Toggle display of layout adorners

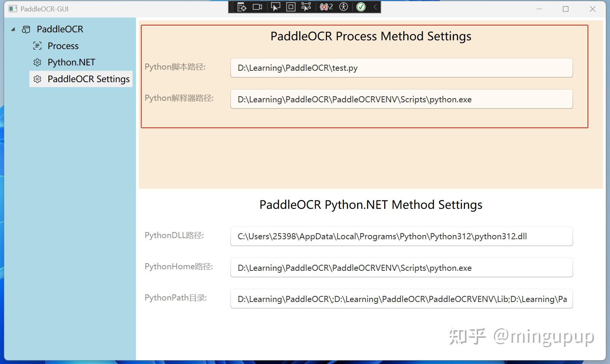[x=291, y=6]
